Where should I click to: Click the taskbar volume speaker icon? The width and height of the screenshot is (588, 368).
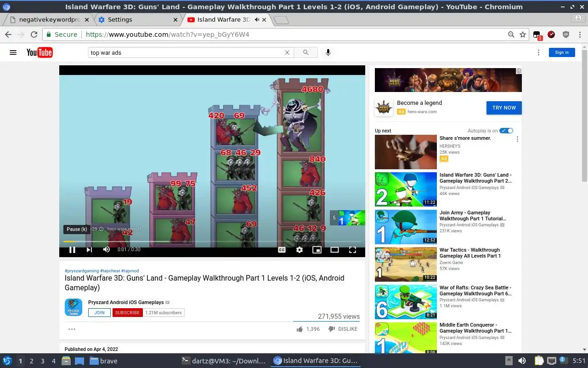click(522, 361)
